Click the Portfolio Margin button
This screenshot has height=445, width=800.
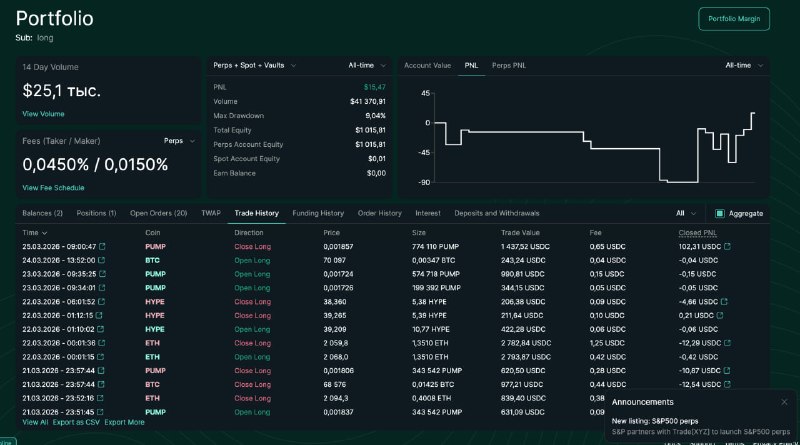click(734, 19)
